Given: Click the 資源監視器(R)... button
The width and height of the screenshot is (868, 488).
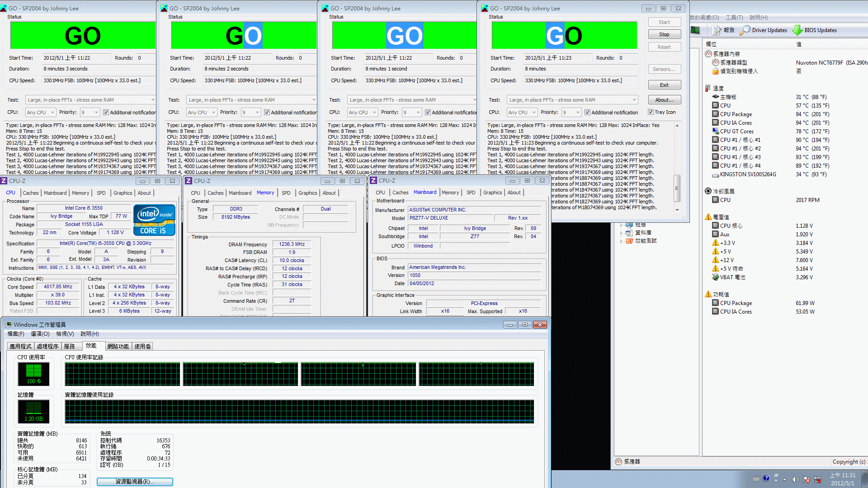Looking at the screenshot, I should [135, 482].
